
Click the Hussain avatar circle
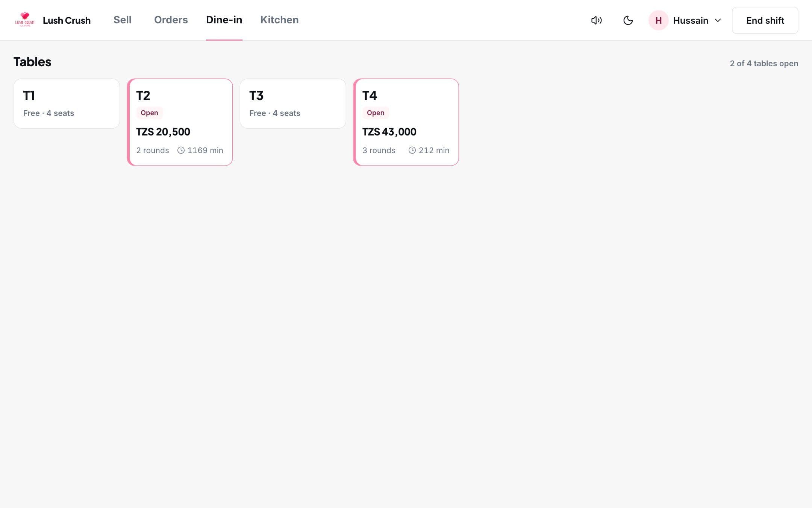point(658,20)
